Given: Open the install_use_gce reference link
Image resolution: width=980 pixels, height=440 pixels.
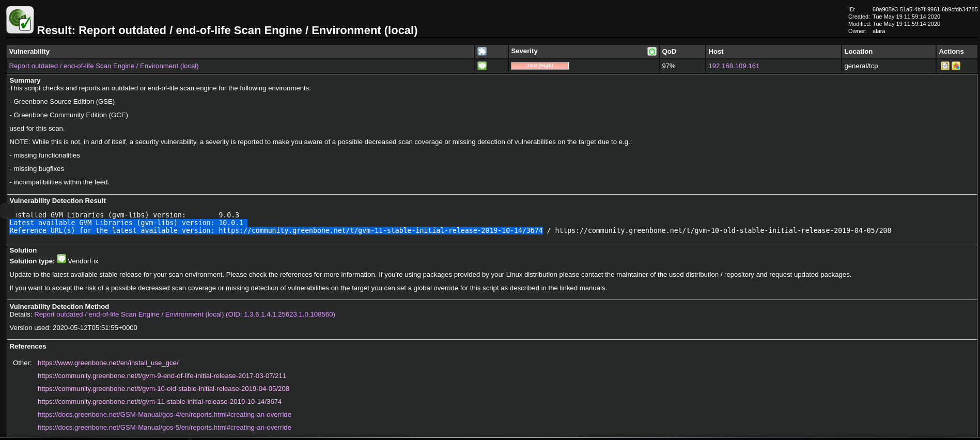Looking at the screenshot, I should [108, 363].
